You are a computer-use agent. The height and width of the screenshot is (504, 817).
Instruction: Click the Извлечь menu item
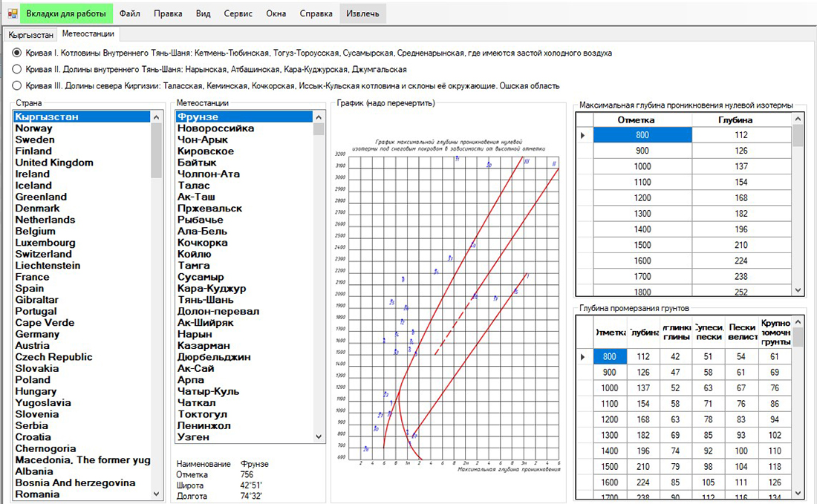[x=362, y=13]
